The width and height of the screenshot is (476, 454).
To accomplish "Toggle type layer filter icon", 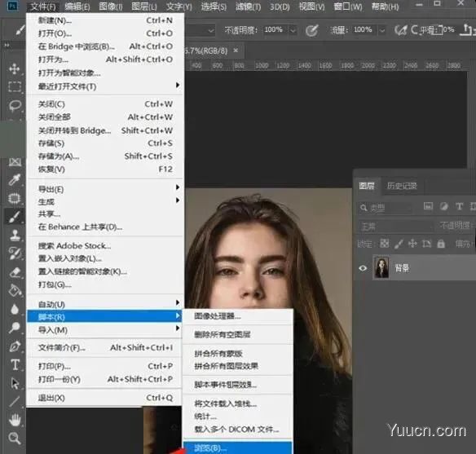I will [460, 206].
